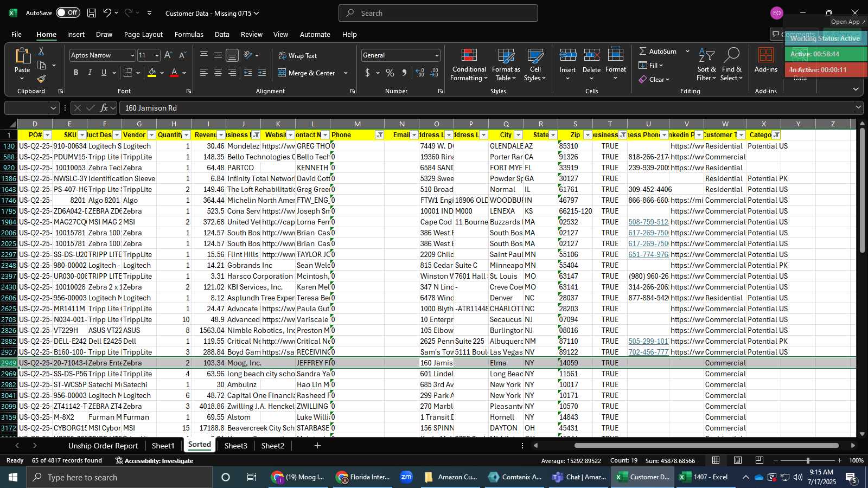The image size is (868, 488).
Task: Click the Delete cells icon
Action: pos(591,55)
